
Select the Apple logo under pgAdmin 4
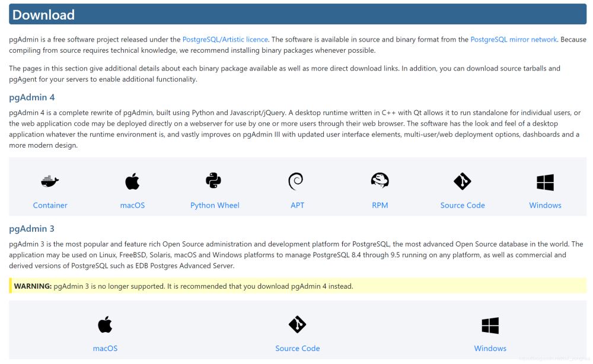pyautogui.click(x=132, y=181)
